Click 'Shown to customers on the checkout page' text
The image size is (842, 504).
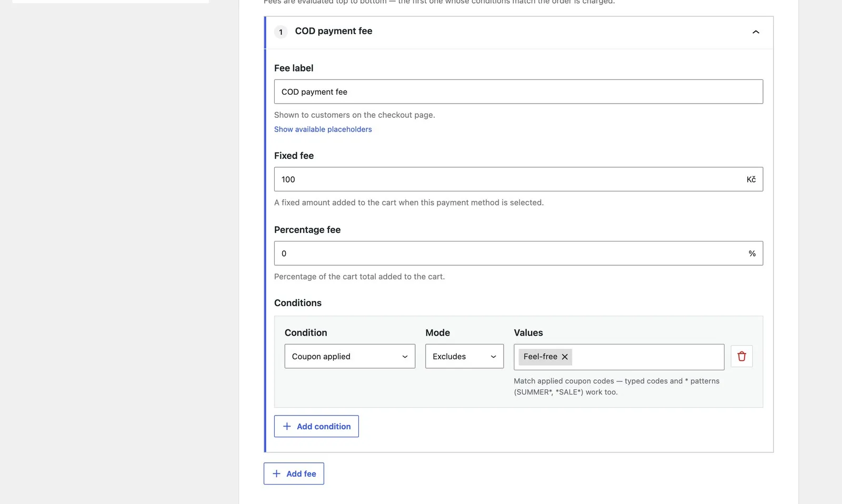pos(355,115)
